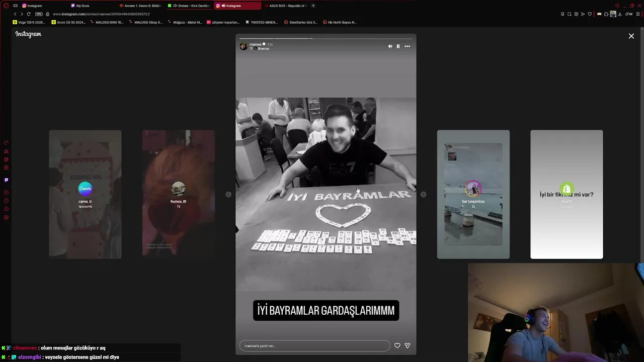Open the Aroro CG 50 2024 bookmark

69,22
